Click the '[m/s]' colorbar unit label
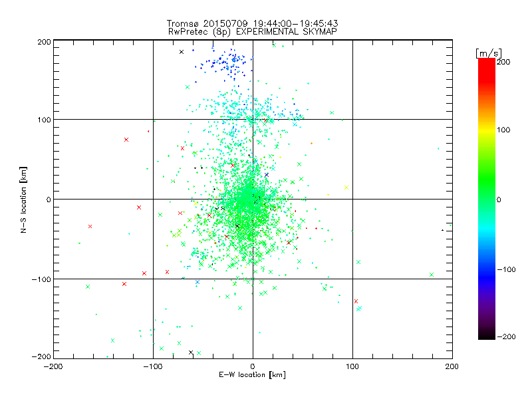The image size is (532, 399). [489, 53]
